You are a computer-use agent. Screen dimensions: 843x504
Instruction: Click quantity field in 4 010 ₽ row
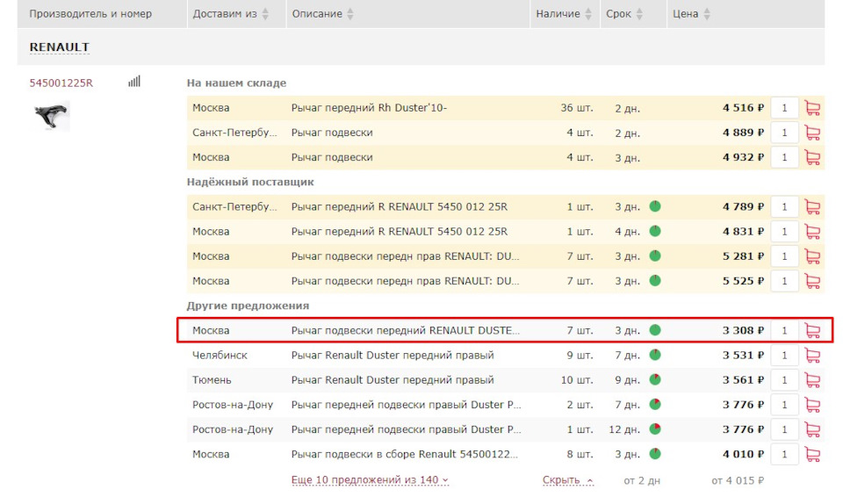(784, 454)
